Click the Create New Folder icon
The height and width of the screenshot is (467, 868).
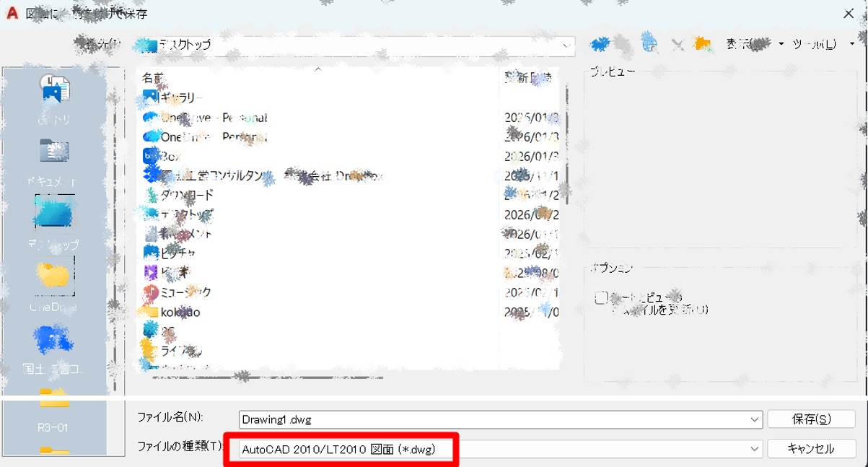(701, 45)
